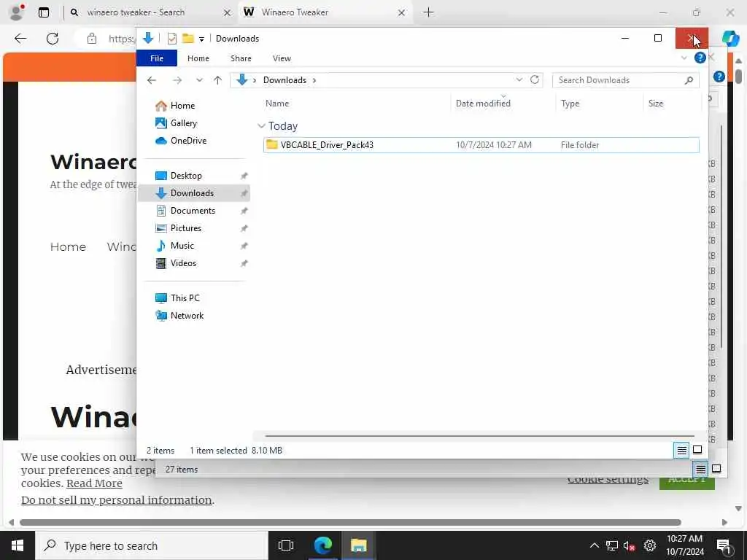
Task: Open the View ribbon tab
Action: pos(282,58)
